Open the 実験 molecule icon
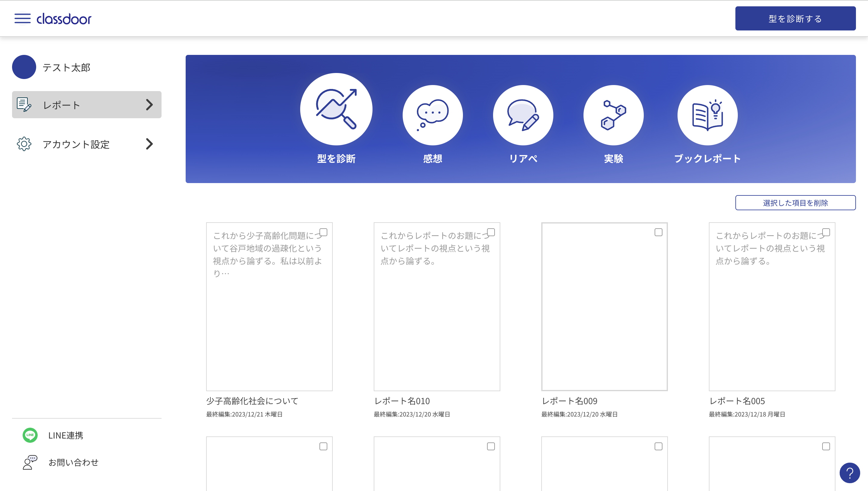This screenshot has width=868, height=491. tap(613, 115)
